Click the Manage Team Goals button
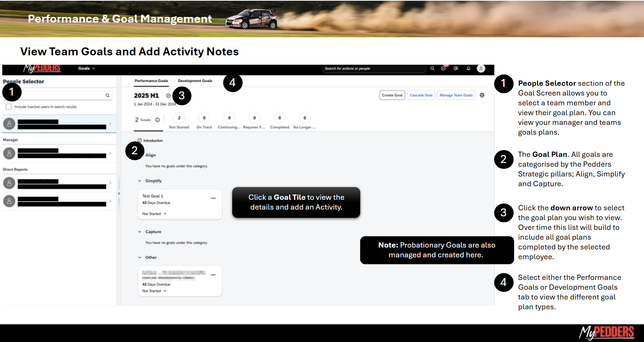This screenshot has width=644, height=342. click(x=456, y=95)
